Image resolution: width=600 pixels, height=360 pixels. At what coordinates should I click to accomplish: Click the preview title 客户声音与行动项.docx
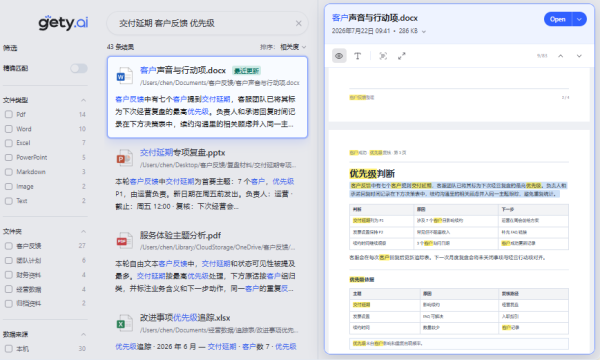click(375, 18)
